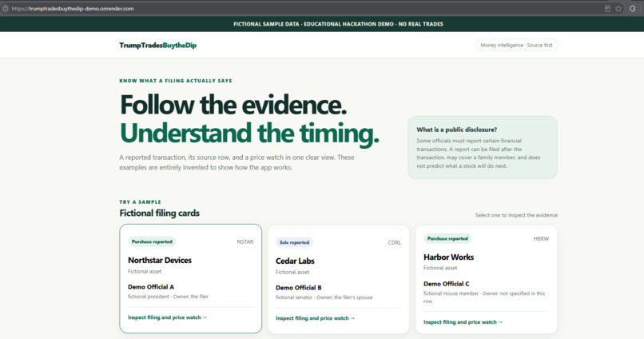Click Purchase reported badge on Harbor Works card
The height and width of the screenshot is (339, 644).
[x=447, y=238]
